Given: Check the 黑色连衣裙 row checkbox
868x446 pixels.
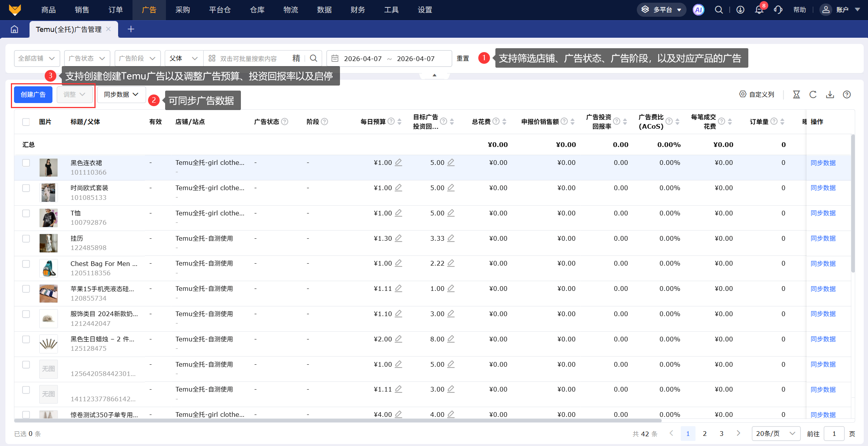Looking at the screenshot, I should [26, 163].
